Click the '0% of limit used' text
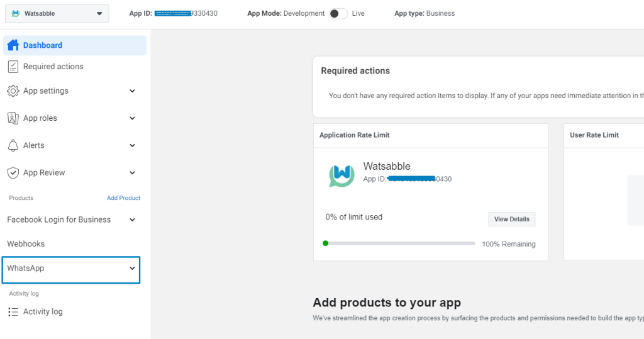644x339 pixels. [x=354, y=217]
